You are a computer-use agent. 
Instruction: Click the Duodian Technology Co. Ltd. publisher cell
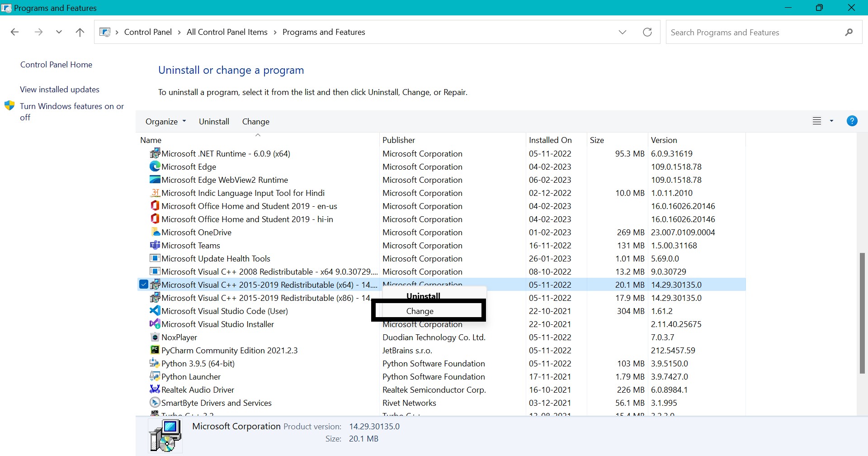(x=434, y=337)
